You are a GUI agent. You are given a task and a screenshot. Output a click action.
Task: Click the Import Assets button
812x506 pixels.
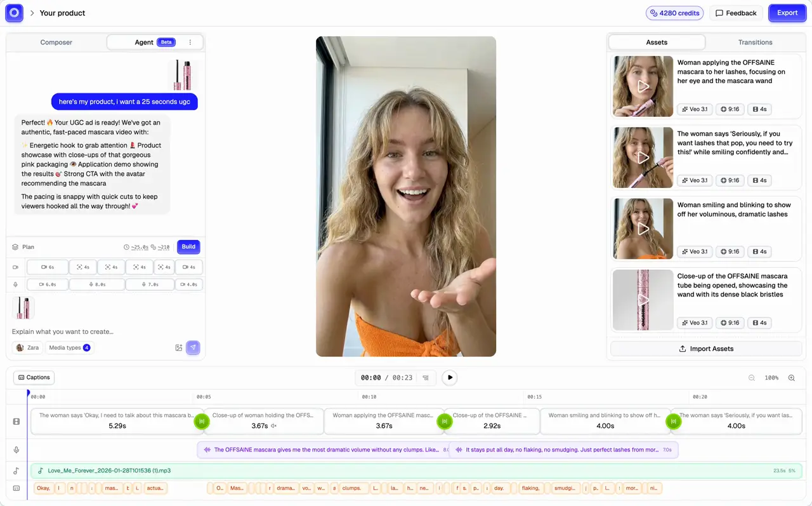point(706,349)
